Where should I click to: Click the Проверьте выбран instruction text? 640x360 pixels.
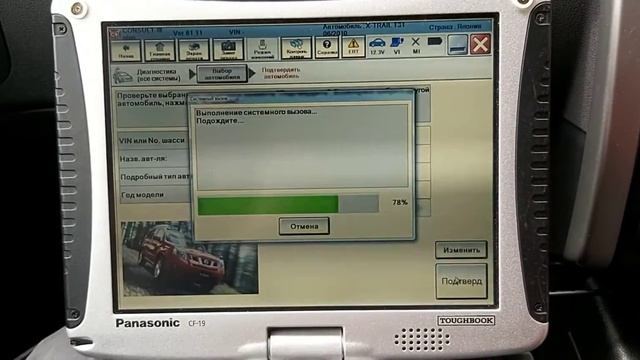tap(152, 99)
